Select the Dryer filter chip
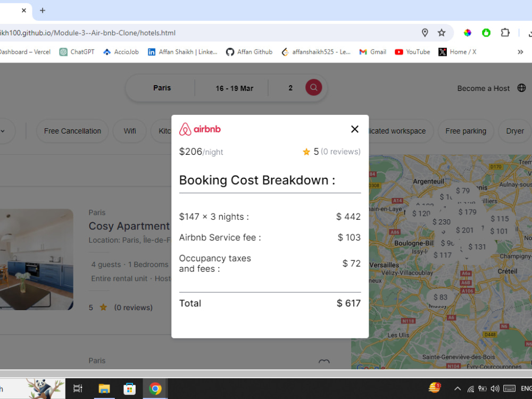532x399 pixels. pyautogui.click(x=514, y=131)
